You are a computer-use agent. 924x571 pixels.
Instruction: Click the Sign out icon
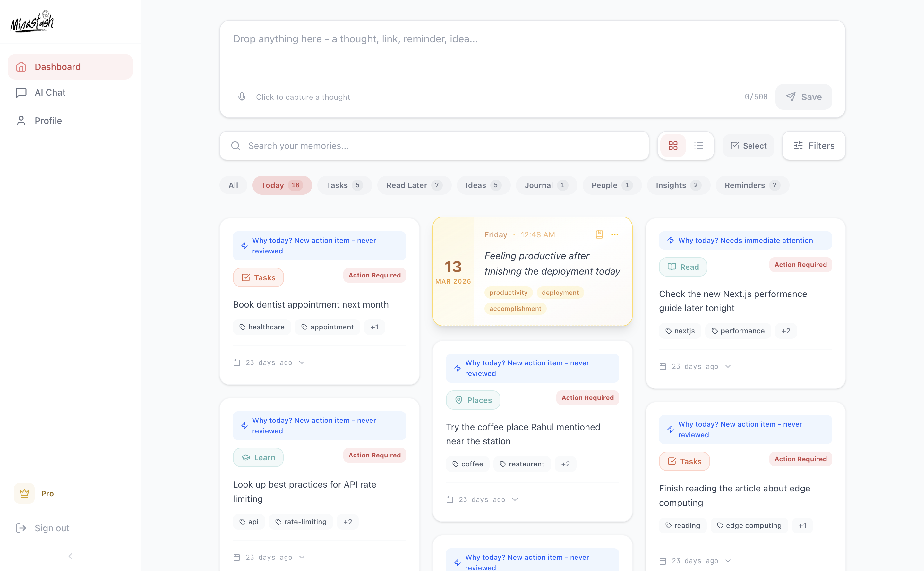pyautogui.click(x=21, y=528)
